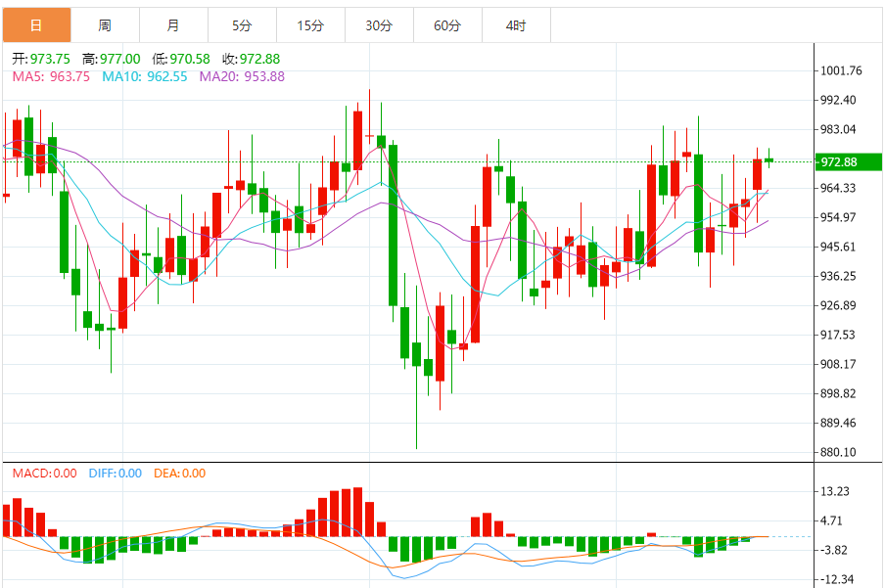Open the 30分 interval tab
The image size is (885, 588).
click(379, 25)
